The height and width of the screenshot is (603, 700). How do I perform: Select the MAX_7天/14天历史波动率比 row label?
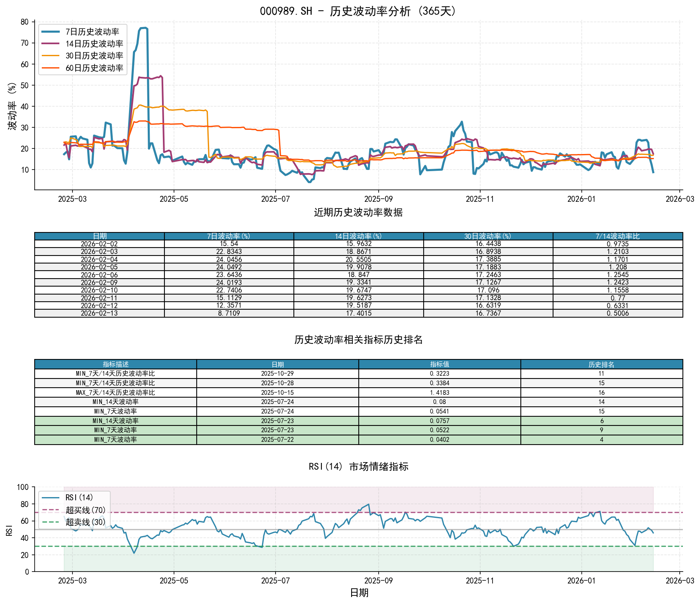(115, 392)
